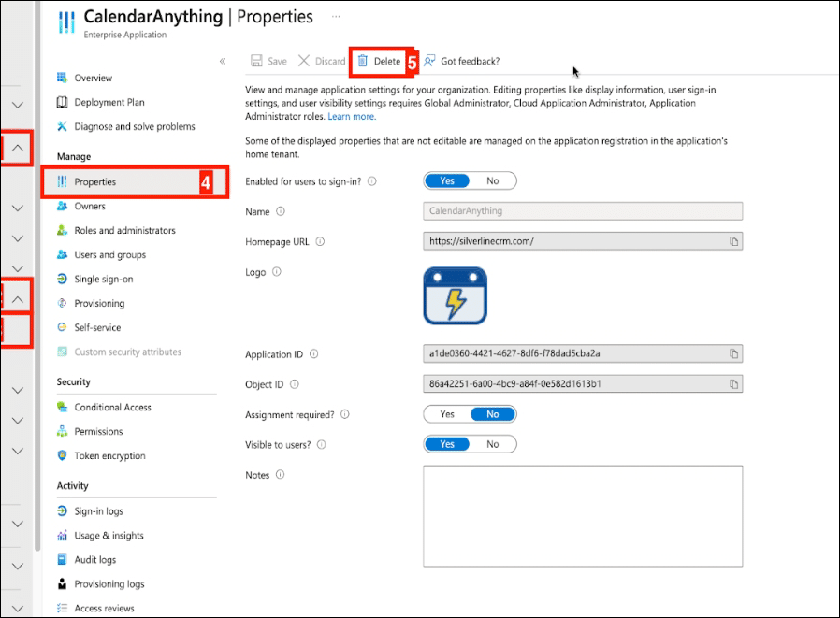Viewport: 840px width, 618px height.
Task: Click the Application ID value field
Action: tap(583, 353)
